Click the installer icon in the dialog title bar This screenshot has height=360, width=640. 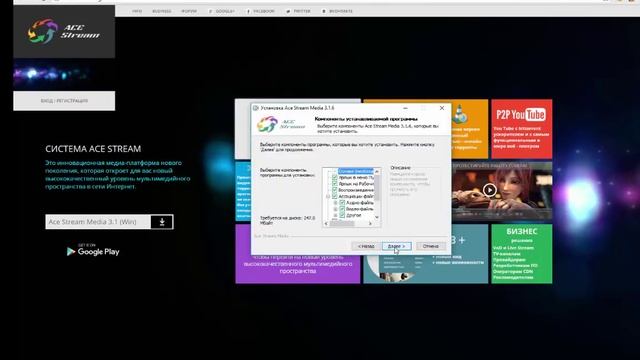256,108
